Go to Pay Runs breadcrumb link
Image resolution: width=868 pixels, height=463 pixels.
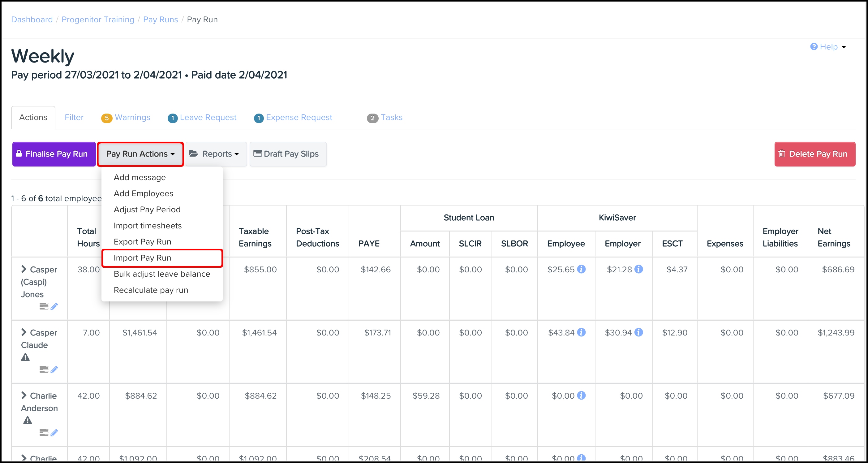[160, 19]
